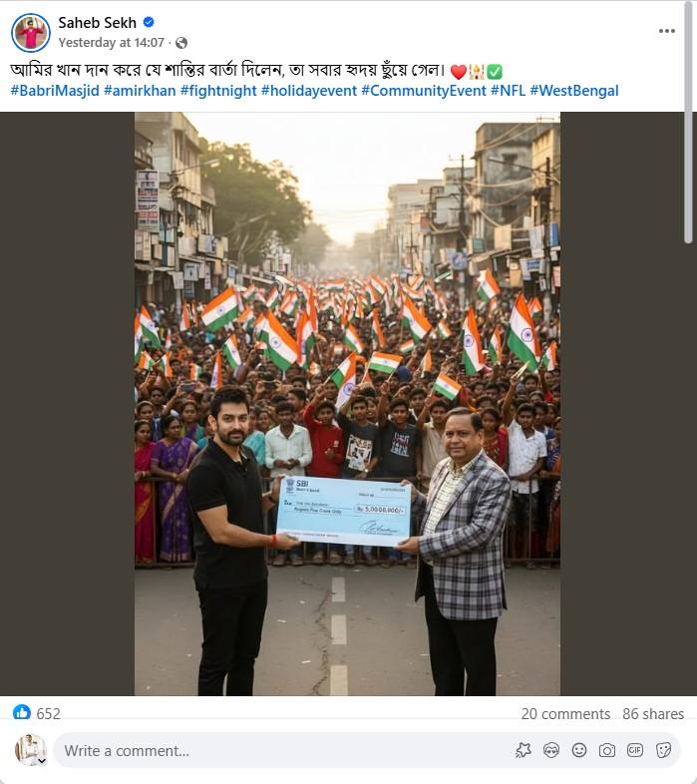This screenshot has width=697, height=784.
Task: Expand the commenter profile switcher arrow
Action: click(42, 761)
